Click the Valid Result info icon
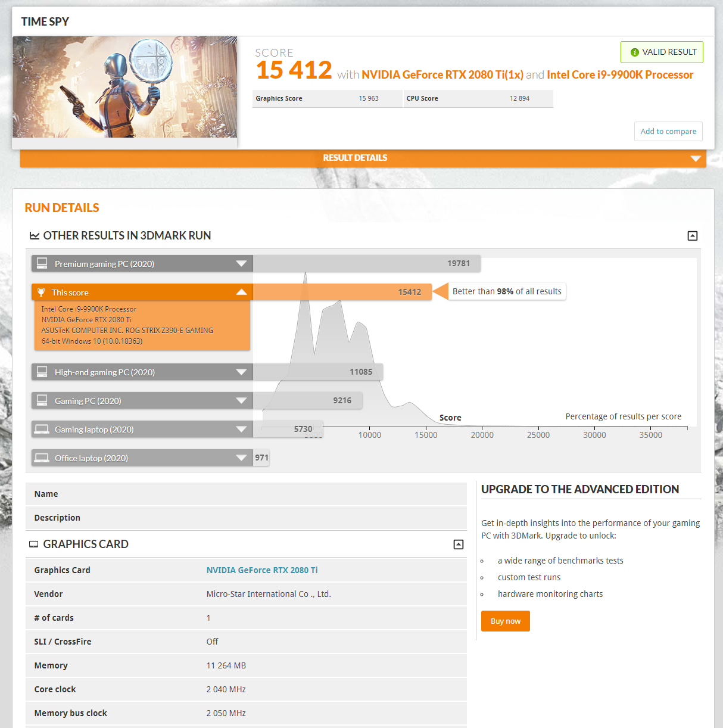Image resolution: width=723 pixels, height=728 pixels. [x=634, y=52]
